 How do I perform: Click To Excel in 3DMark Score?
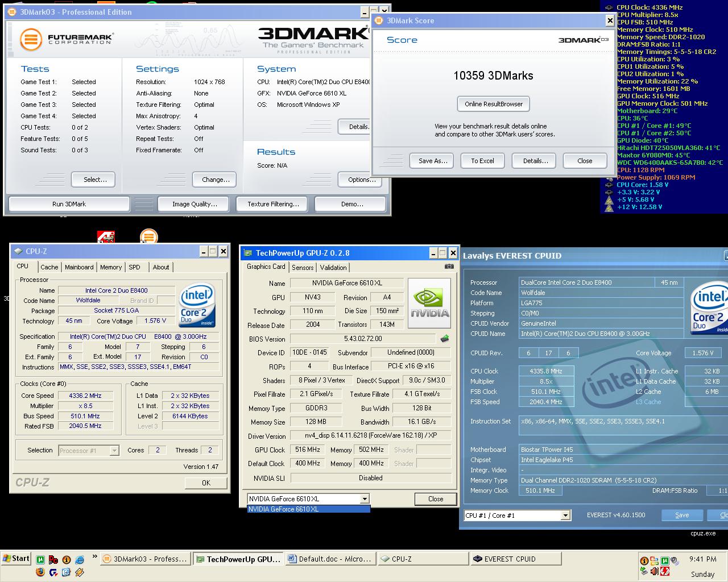482,161
